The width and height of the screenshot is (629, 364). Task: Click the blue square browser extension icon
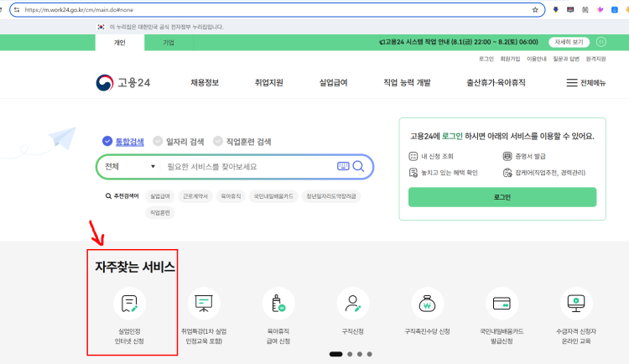click(614, 9)
